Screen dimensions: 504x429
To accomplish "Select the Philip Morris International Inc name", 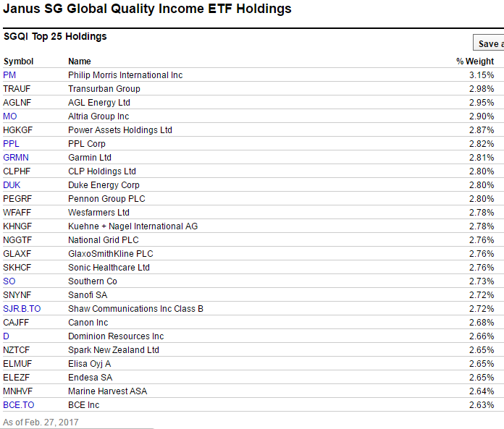I will [x=125, y=75].
